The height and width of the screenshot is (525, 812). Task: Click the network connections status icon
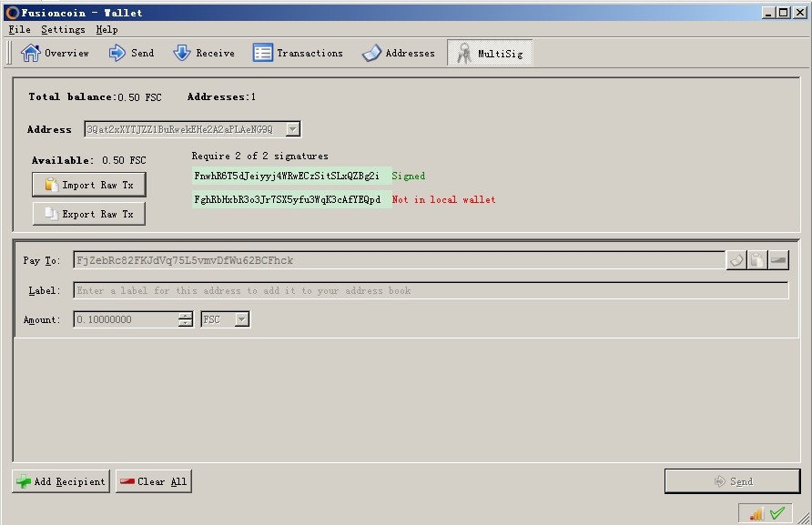[x=756, y=514]
